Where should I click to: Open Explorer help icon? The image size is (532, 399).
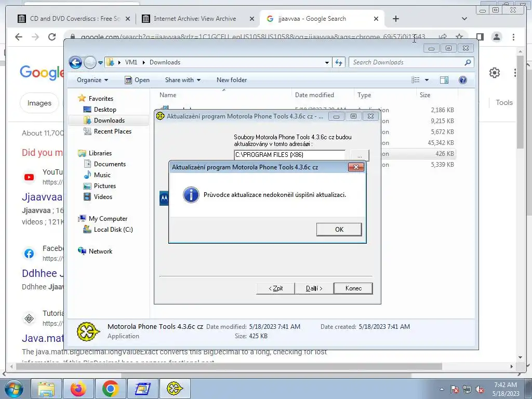pos(463,80)
